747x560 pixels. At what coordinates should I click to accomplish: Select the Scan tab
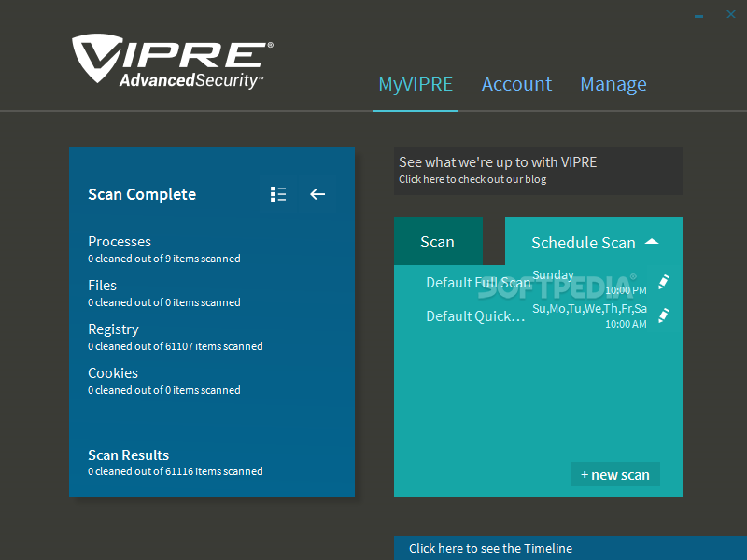438,242
